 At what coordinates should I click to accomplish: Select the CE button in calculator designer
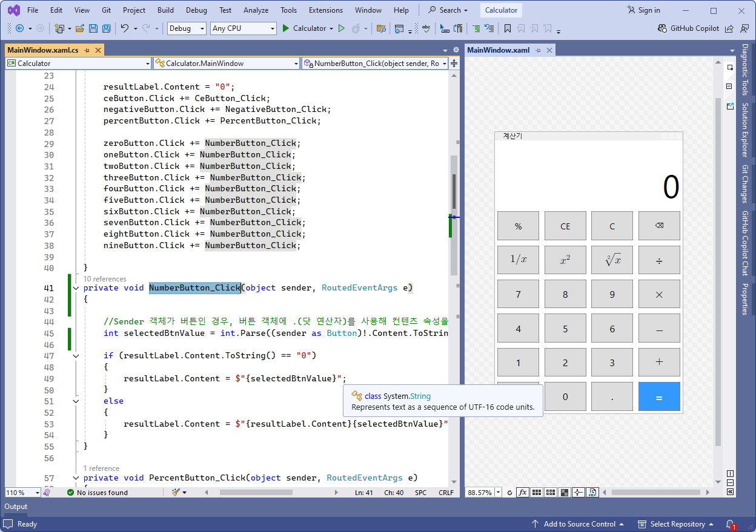565,226
